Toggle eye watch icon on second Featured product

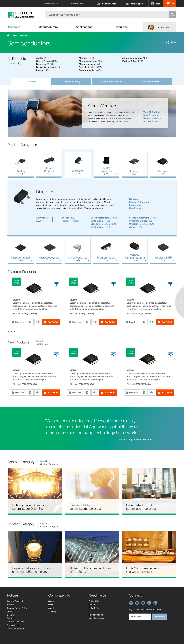95,322
